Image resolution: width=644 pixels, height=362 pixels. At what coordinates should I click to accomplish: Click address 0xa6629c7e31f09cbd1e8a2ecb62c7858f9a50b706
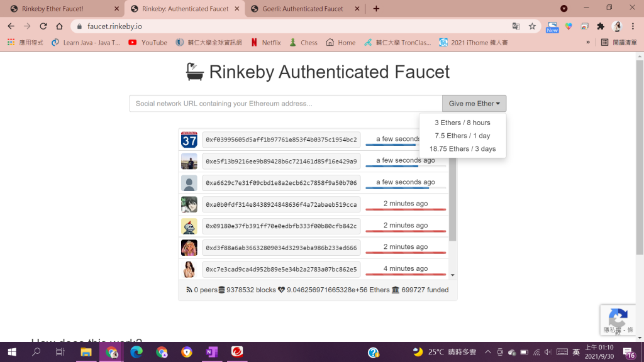coord(281,183)
